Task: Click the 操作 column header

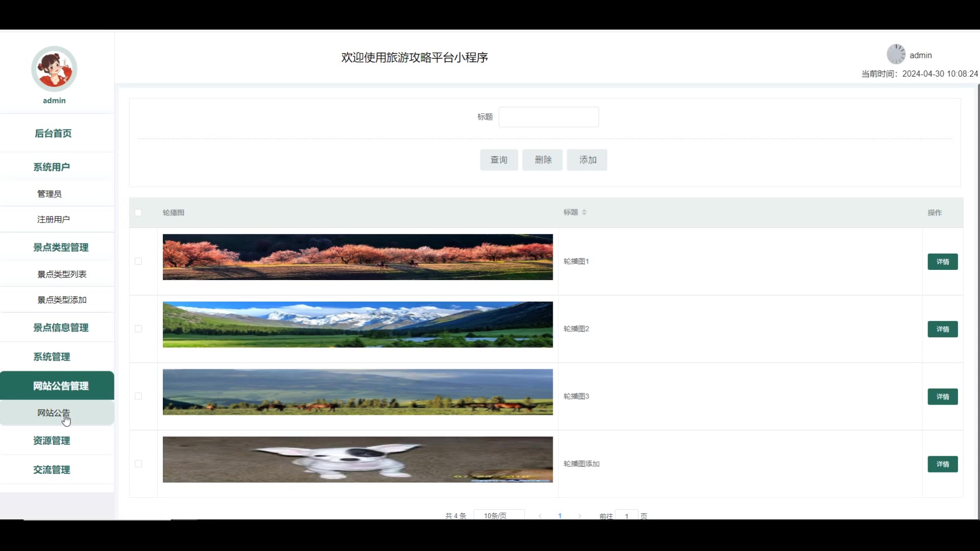Action: coord(935,213)
